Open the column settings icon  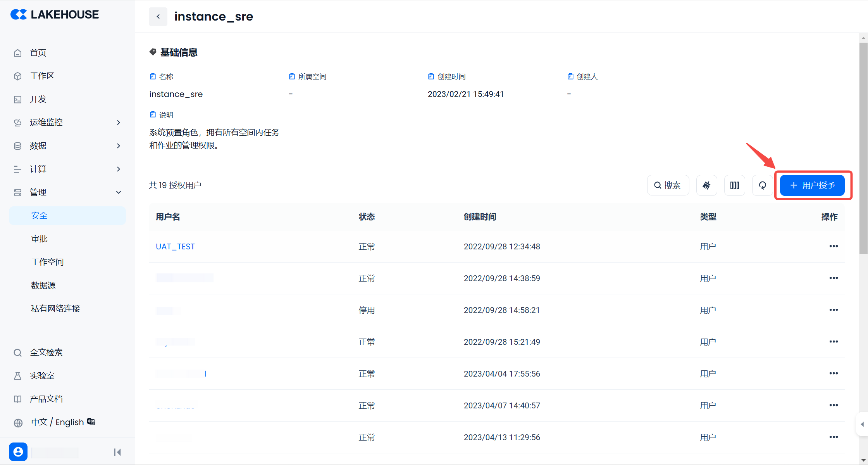734,185
